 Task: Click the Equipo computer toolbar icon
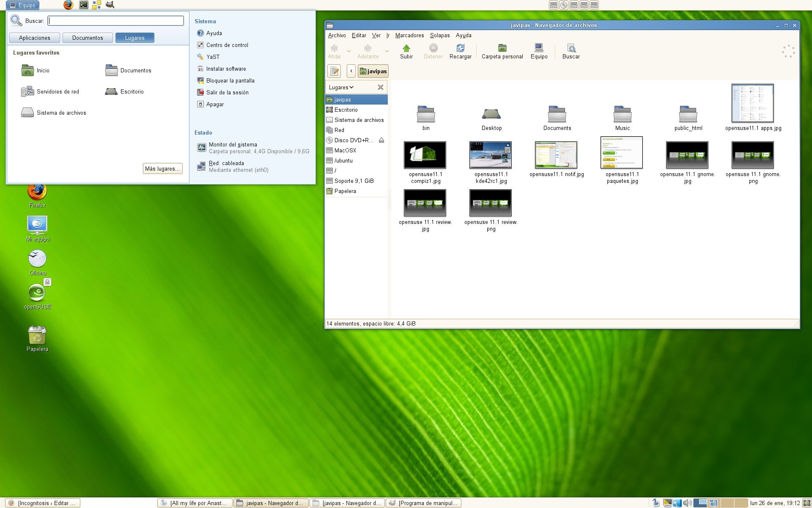(539, 48)
